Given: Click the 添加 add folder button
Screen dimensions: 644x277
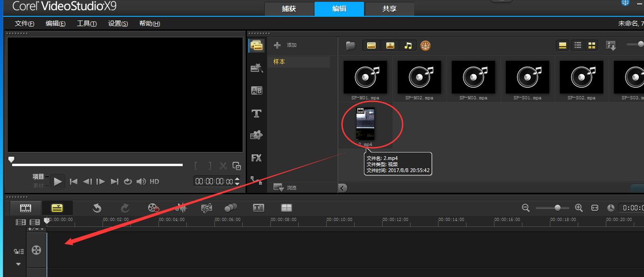Looking at the screenshot, I should [x=285, y=45].
